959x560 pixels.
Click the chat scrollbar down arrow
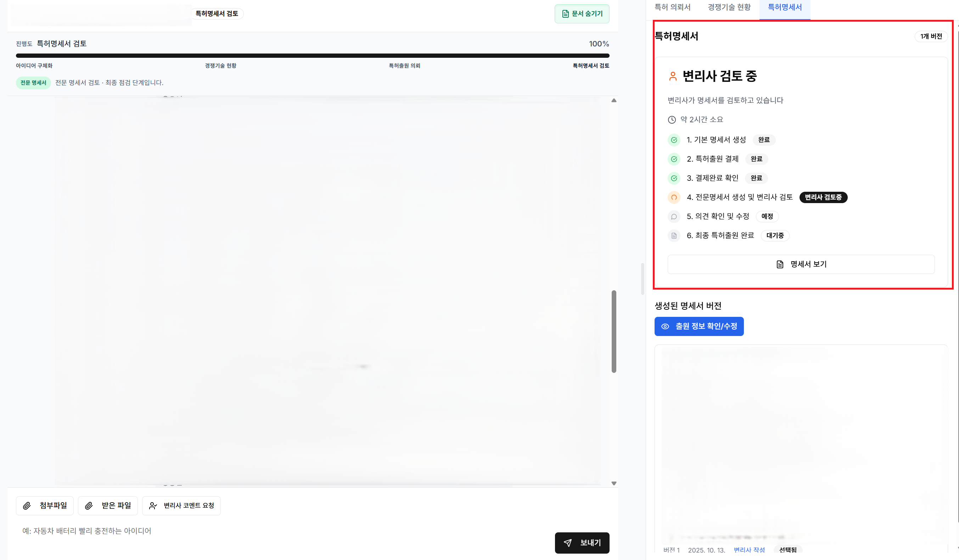[x=613, y=483]
